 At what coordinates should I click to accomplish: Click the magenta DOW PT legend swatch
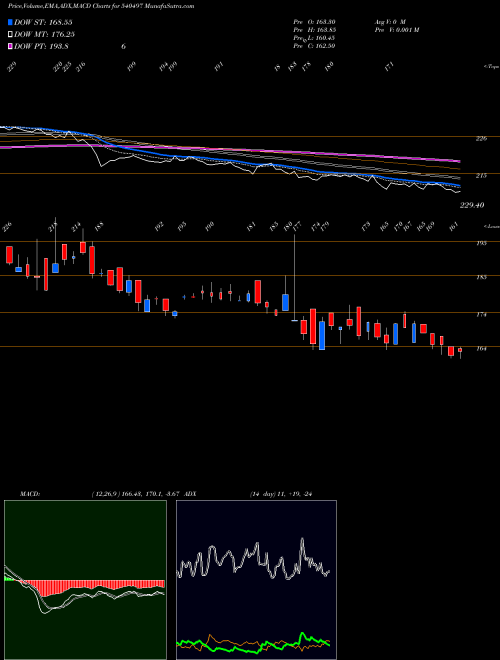(10, 46)
